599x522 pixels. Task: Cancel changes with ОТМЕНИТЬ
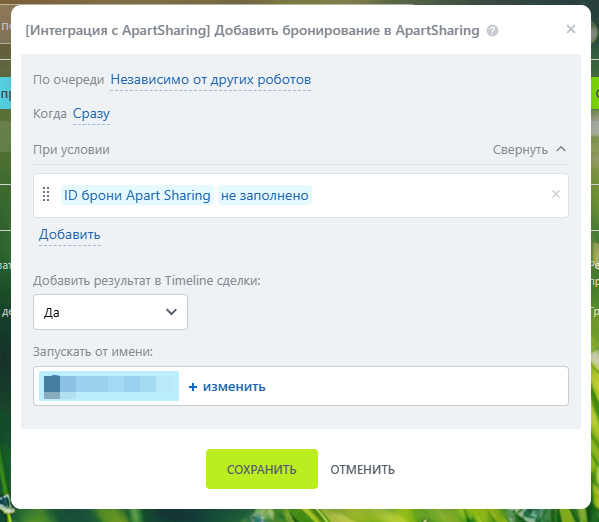tap(362, 469)
